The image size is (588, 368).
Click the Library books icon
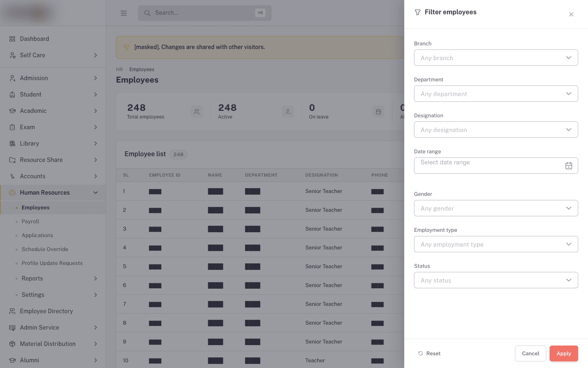click(x=12, y=144)
